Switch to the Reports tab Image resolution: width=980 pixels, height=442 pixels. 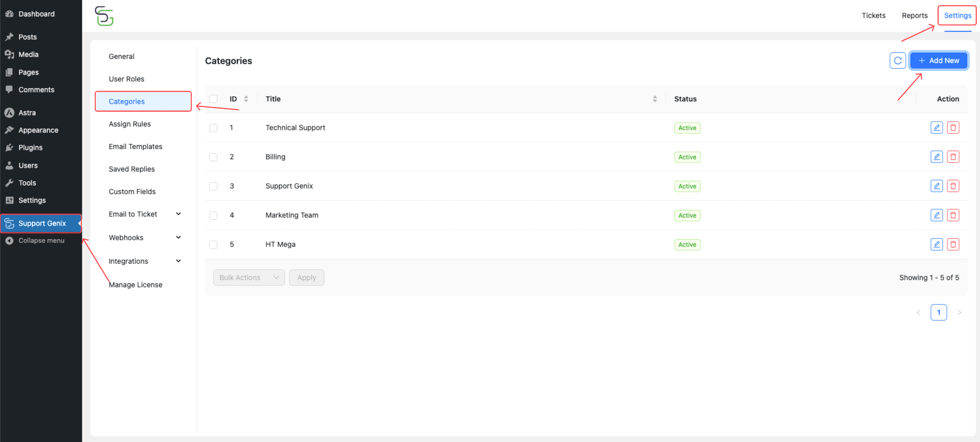(x=914, y=15)
